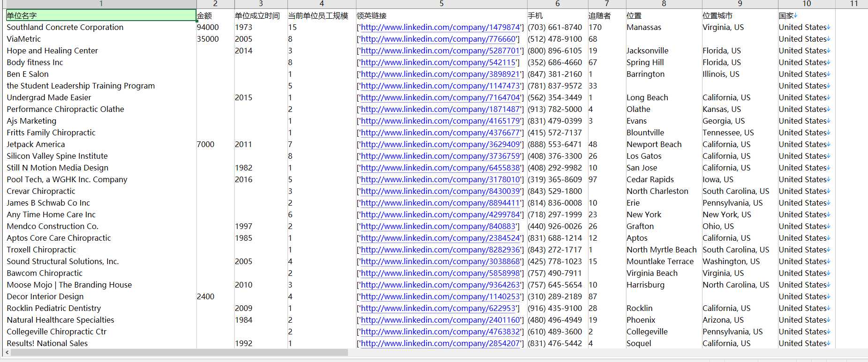Click the 位置城市 header cell
This screenshot has height=362, width=868.
coord(740,15)
